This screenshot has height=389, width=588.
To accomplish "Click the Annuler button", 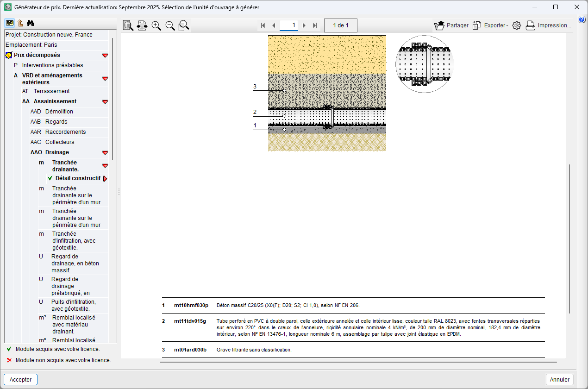I will point(559,379).
